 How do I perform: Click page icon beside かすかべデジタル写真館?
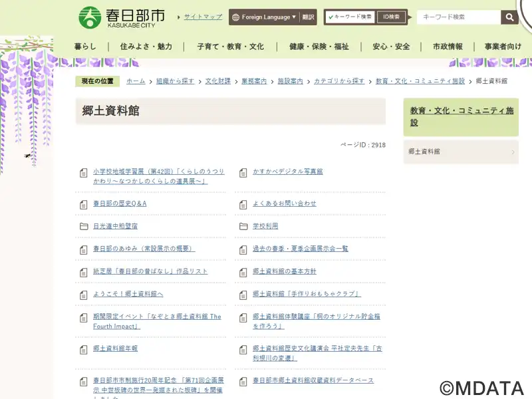[x=243, y=173]
